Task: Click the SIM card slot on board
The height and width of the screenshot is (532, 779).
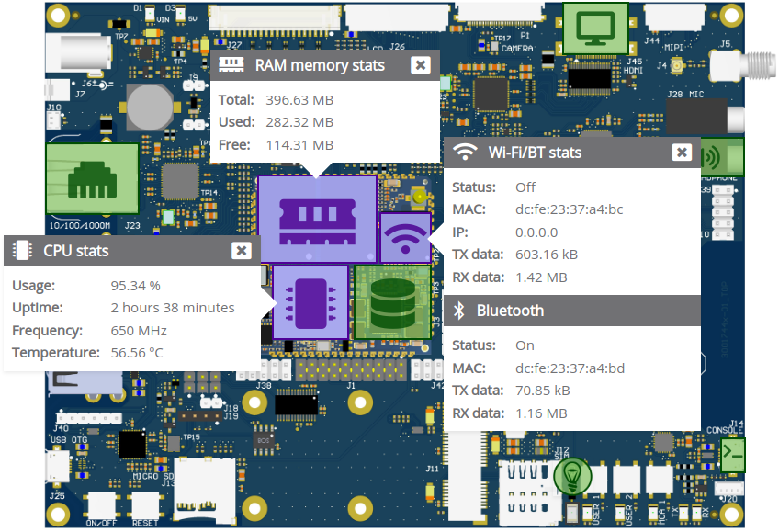Action: [528, 493]
